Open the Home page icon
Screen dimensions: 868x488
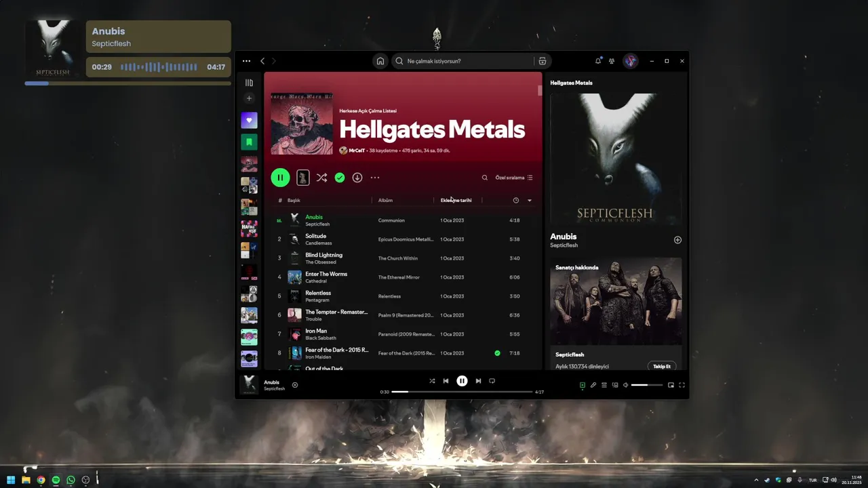(x=380, y=61)
